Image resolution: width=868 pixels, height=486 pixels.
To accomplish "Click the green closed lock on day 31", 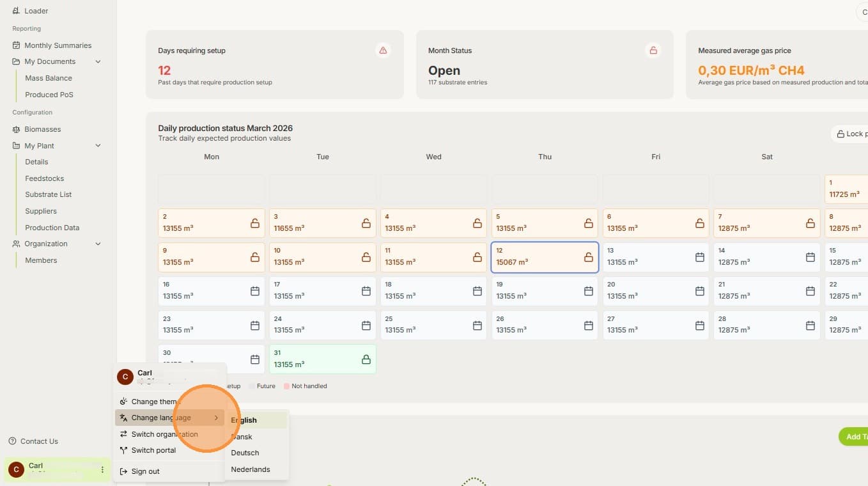I will click(366, 359).
